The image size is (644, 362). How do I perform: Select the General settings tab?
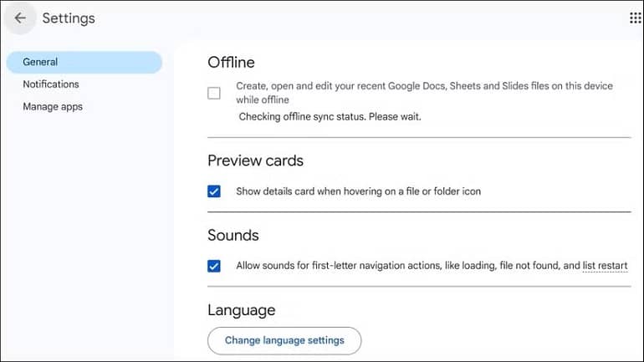point(84,62)
